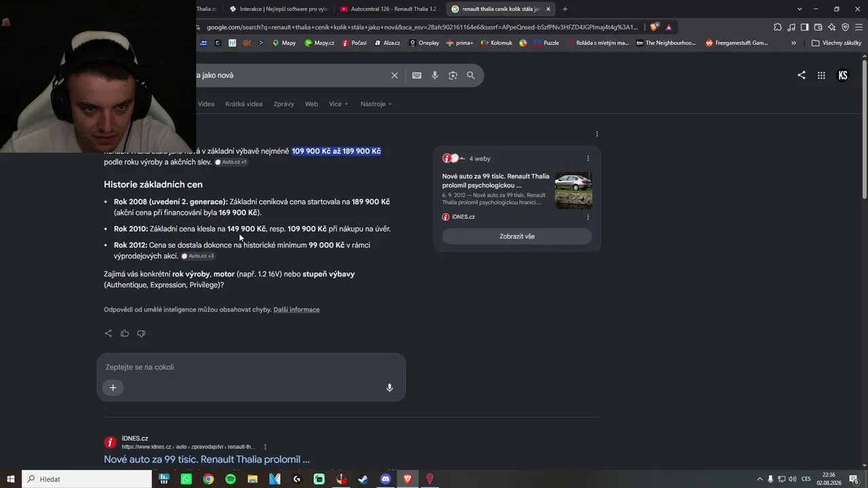Open the tab search dropdown arrow
Screen dimensions: 868x488
coord(800,9)
